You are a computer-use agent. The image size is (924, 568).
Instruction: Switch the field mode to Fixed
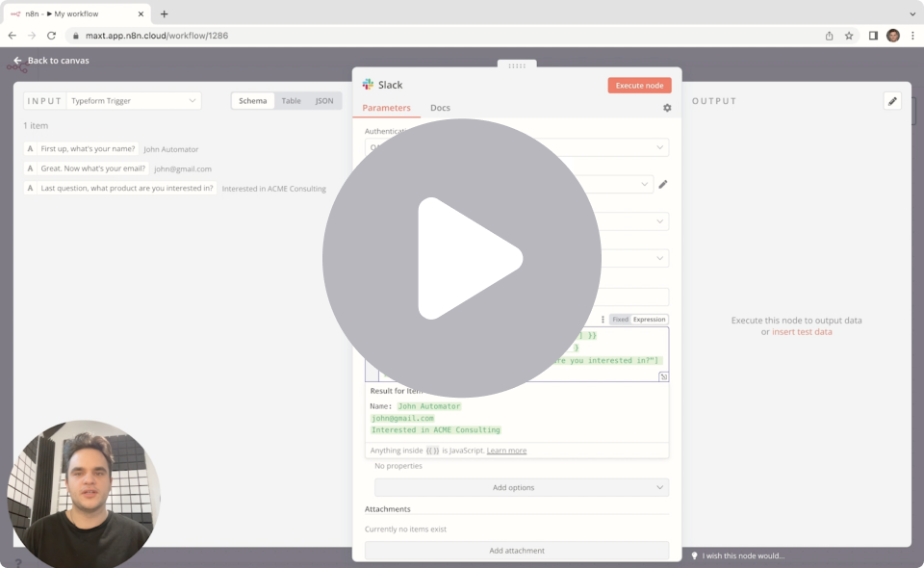tap(620, 320)
